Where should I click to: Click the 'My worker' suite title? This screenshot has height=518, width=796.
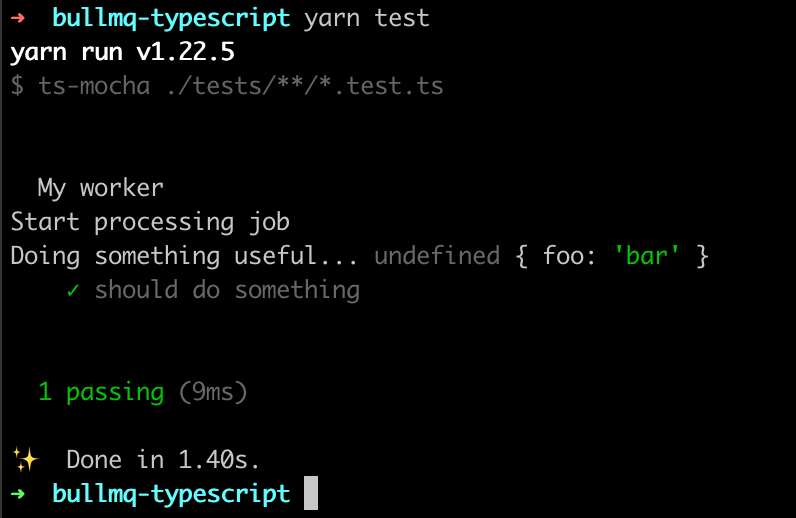(101, 188)
